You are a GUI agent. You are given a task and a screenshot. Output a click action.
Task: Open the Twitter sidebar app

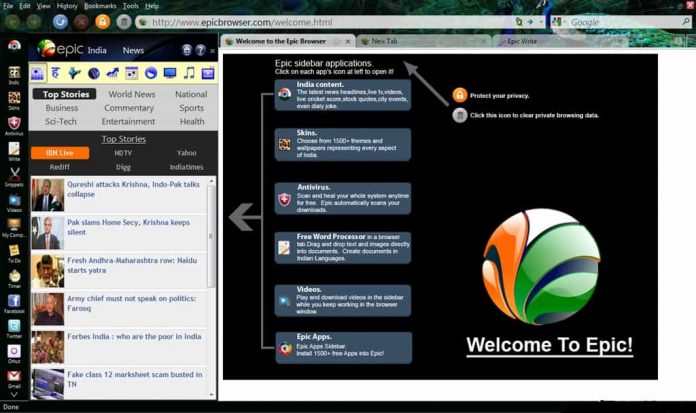(x=14, y=327)
